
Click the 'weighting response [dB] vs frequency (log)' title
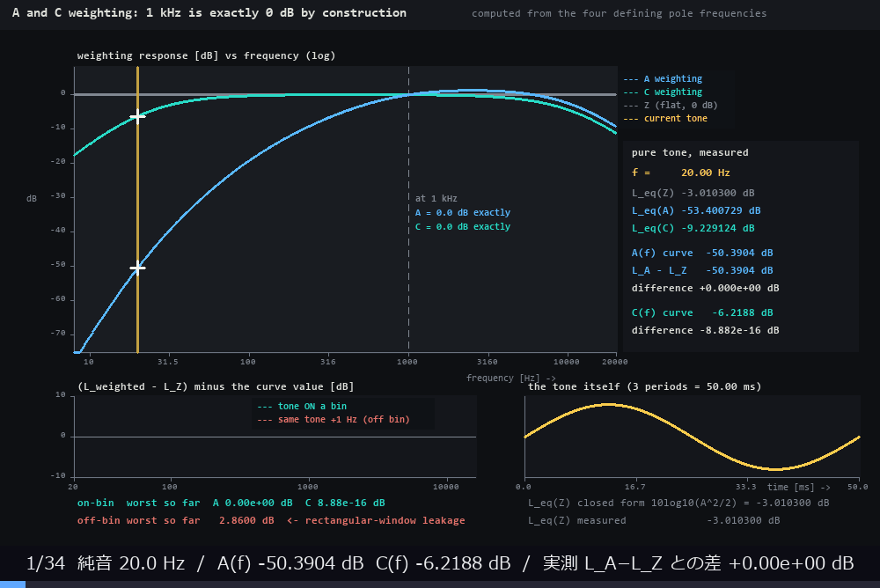(206, 55)
